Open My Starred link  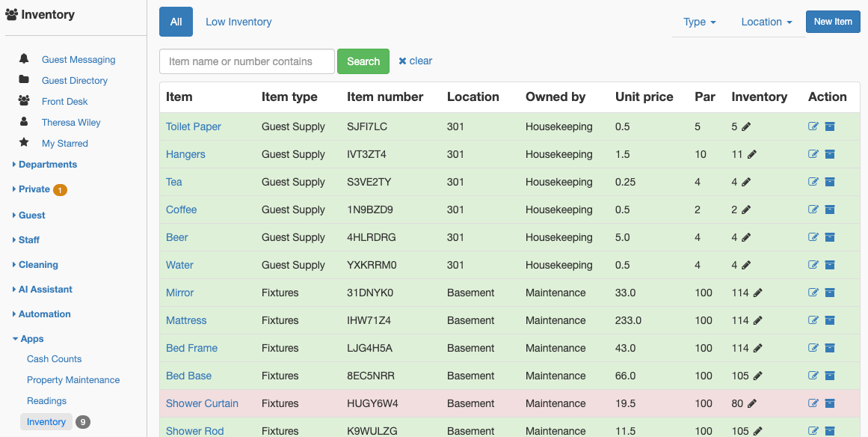tap(65, 144)
